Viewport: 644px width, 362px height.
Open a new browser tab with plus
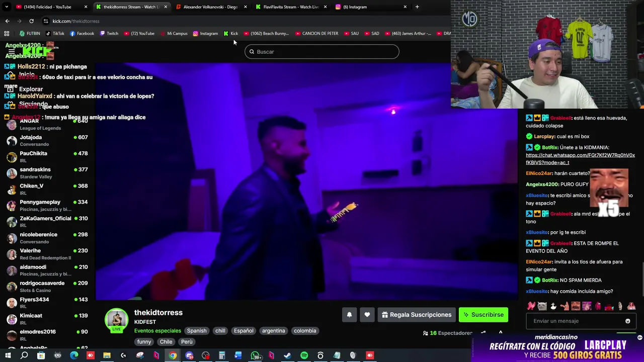point(417,7)
